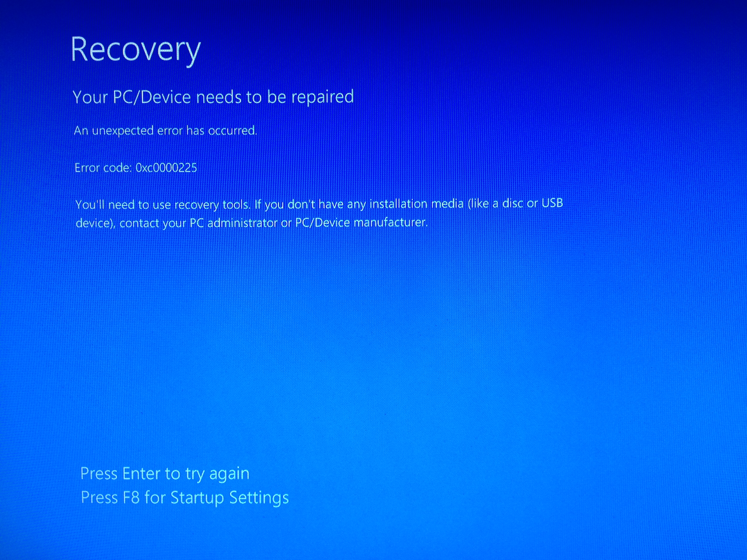
Task: Click the 'Error code:' label
Action: click(103, 168)
